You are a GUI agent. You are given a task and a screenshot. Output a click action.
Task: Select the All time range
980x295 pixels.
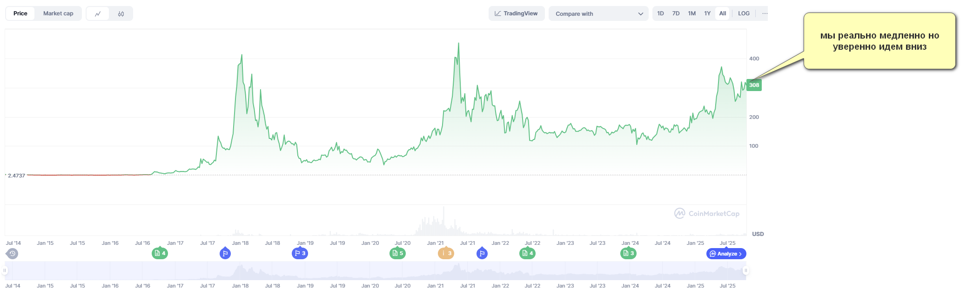click(x=722, y=13)
